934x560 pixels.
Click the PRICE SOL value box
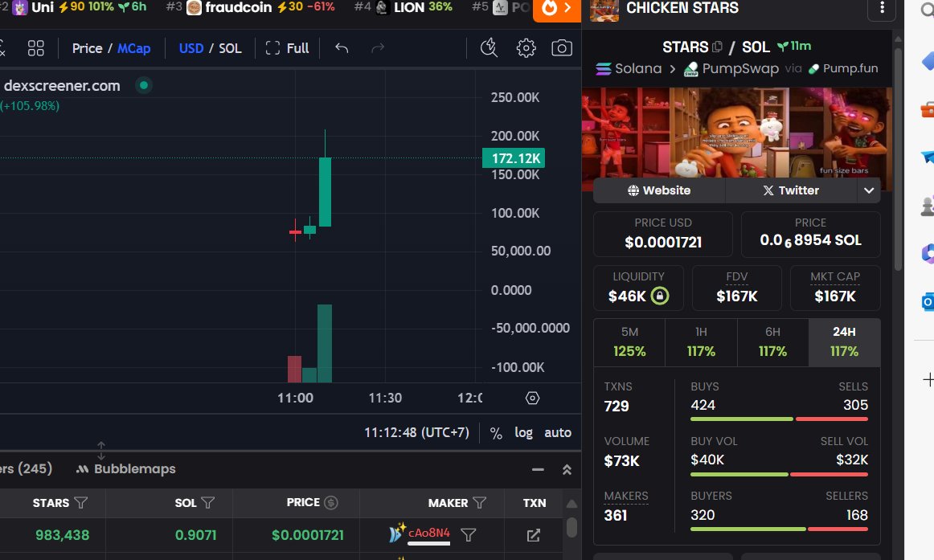click(x=811, y=234)
